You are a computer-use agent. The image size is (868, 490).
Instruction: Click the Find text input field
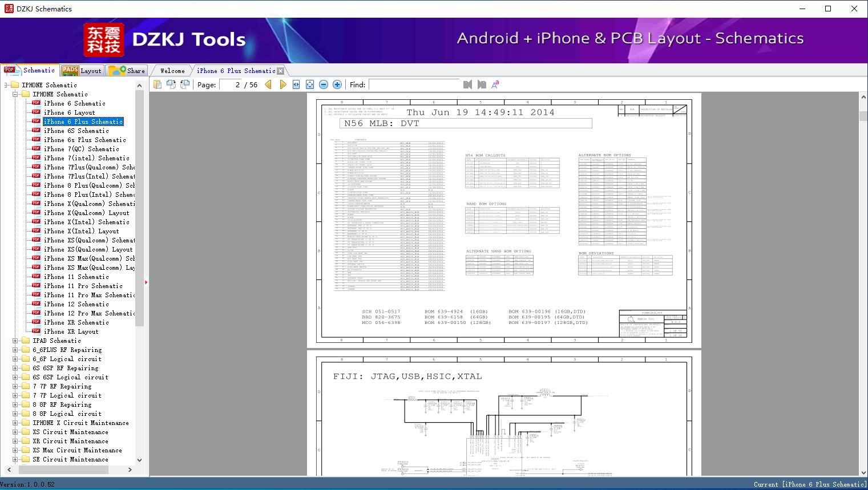pyautogui.click(x=414, y=84)
